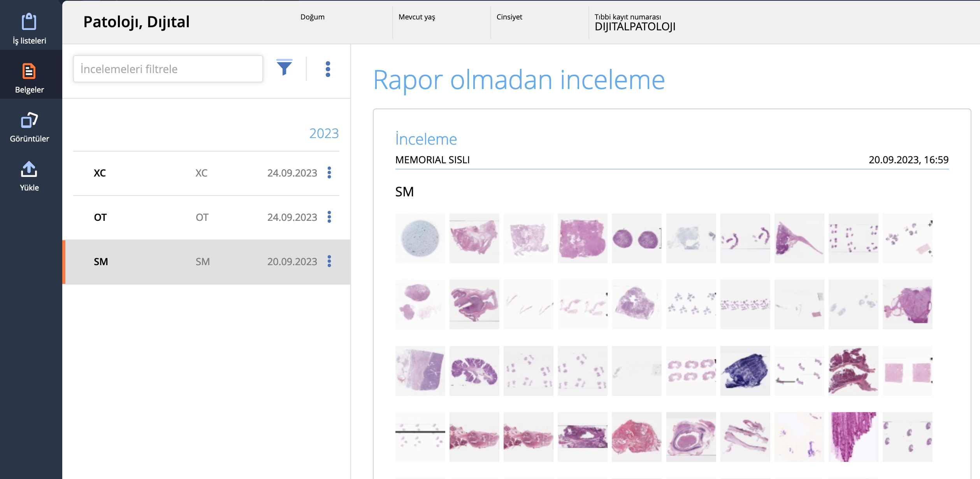
Task: Open thumbnail with two purple round sections
Action: click(636, 238)
